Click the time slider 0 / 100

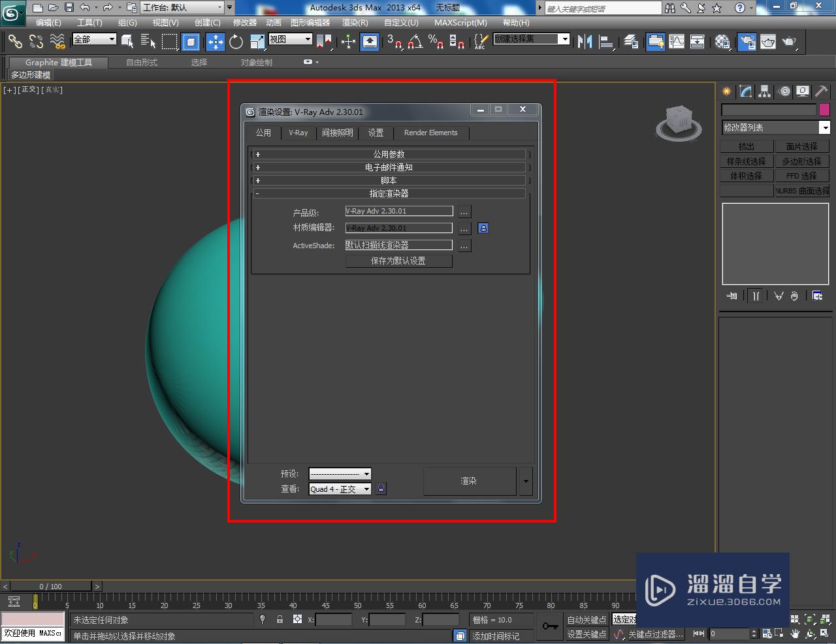coord(51,586)
